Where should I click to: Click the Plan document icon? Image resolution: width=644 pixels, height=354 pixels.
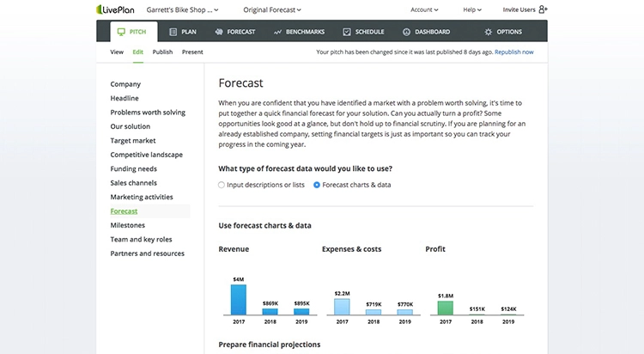point(173,32)
